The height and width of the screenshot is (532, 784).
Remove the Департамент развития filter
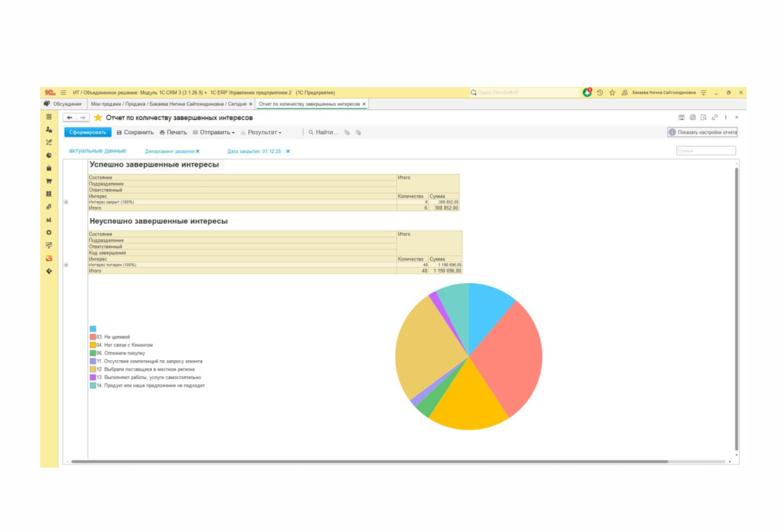point(198,151)
